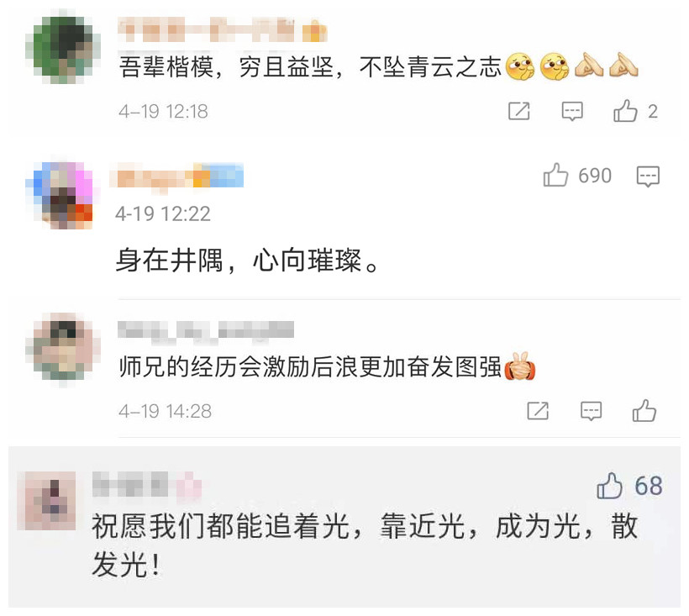Share the 吾辈楷模 comment
The image size is (689, 616).
pos(519,111)
